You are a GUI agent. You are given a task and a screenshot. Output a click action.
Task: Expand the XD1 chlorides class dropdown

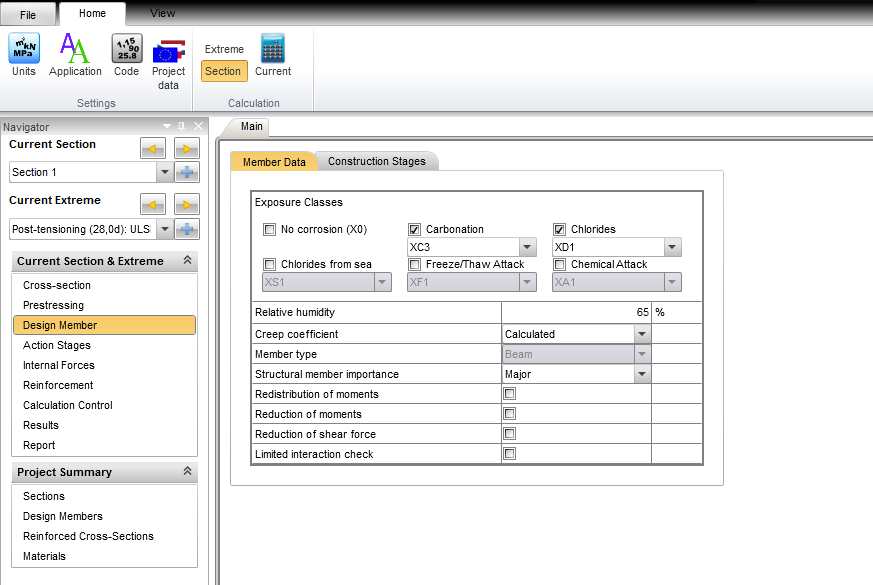pyautogui.click(x=672, y=248)
